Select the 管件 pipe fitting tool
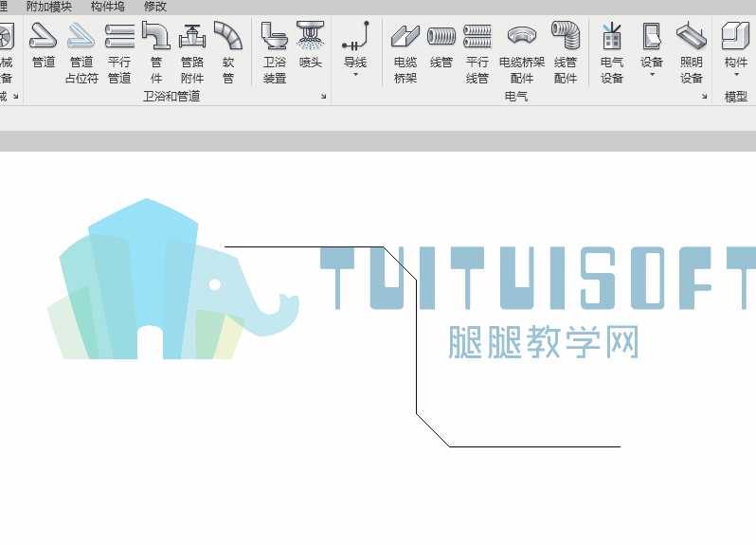 point(156,52)
